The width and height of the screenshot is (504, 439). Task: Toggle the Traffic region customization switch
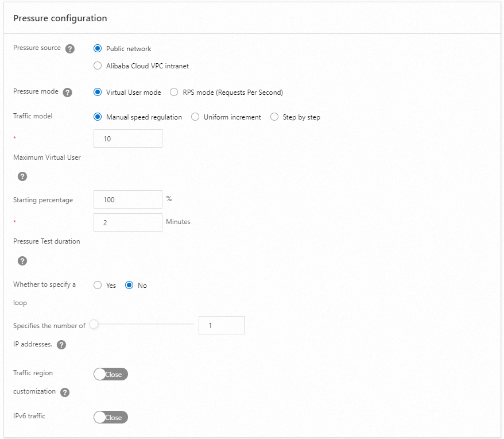click(111, 374)
